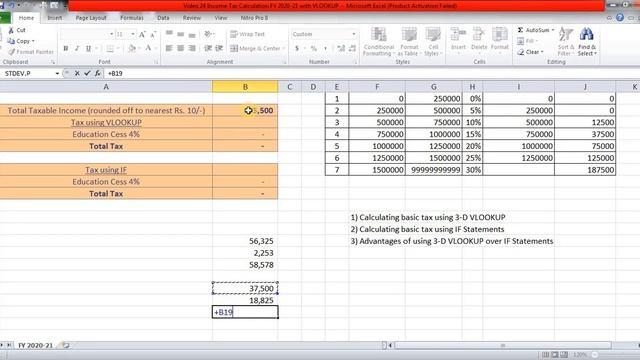Open the Insert Function fx dialog
Viewport: 640px width, 360px height.
97,73
